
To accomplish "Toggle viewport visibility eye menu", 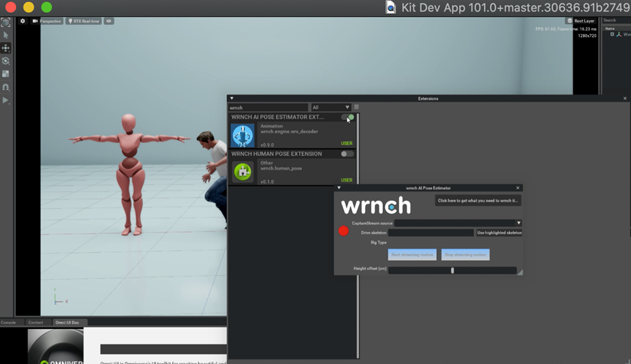I will tap(109, 21).
